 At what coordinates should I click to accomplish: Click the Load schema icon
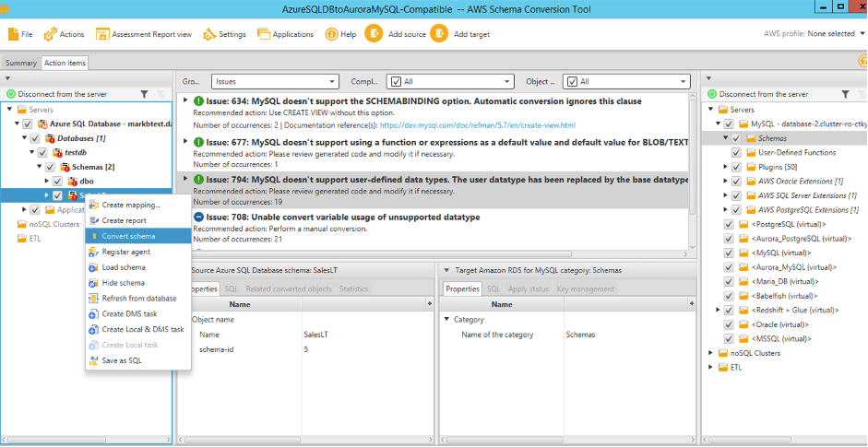(x=93, y=267)
